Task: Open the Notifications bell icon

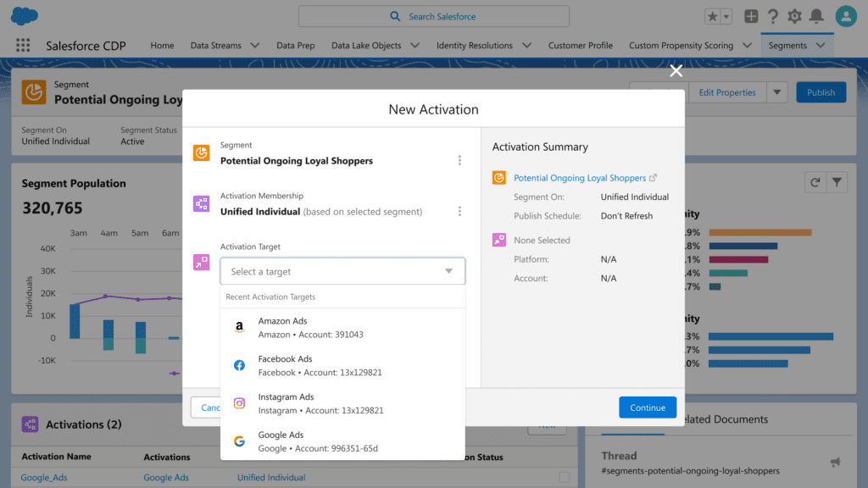Action: [x=816, y=17]
